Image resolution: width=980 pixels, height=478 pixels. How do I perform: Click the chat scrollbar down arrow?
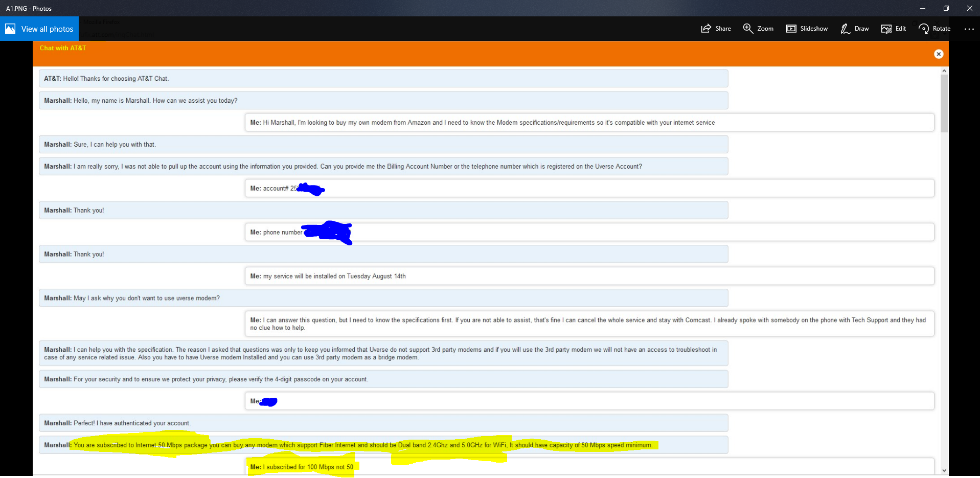944,470
